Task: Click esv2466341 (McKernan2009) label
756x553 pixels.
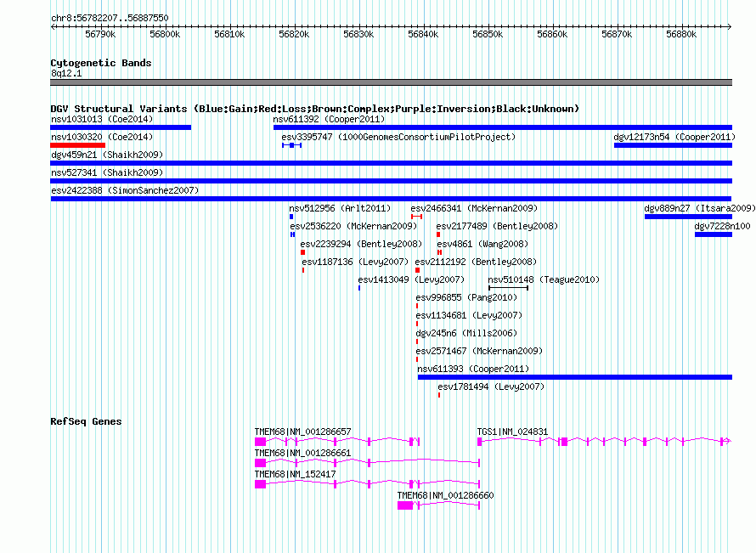Action: click(474, 208)
